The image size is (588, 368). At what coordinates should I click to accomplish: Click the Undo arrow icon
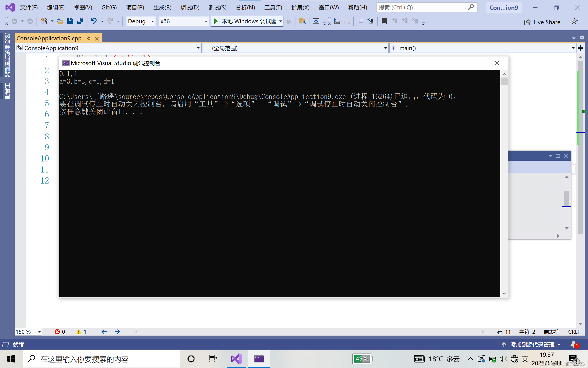[94, 21]
